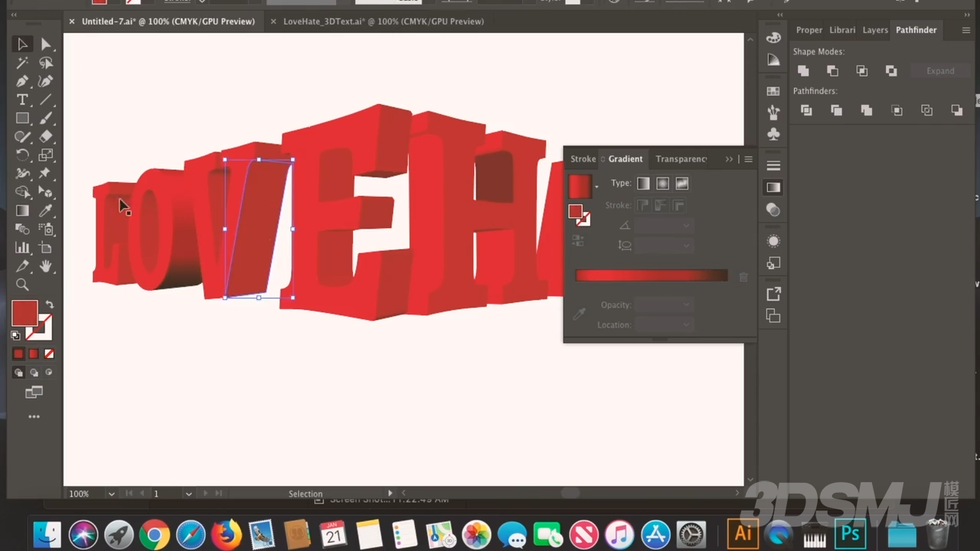Image resolution: width=980 pixels, height=551 pixels.
Task: Apply Unite shape mode
Action: (x=803, y=71)
